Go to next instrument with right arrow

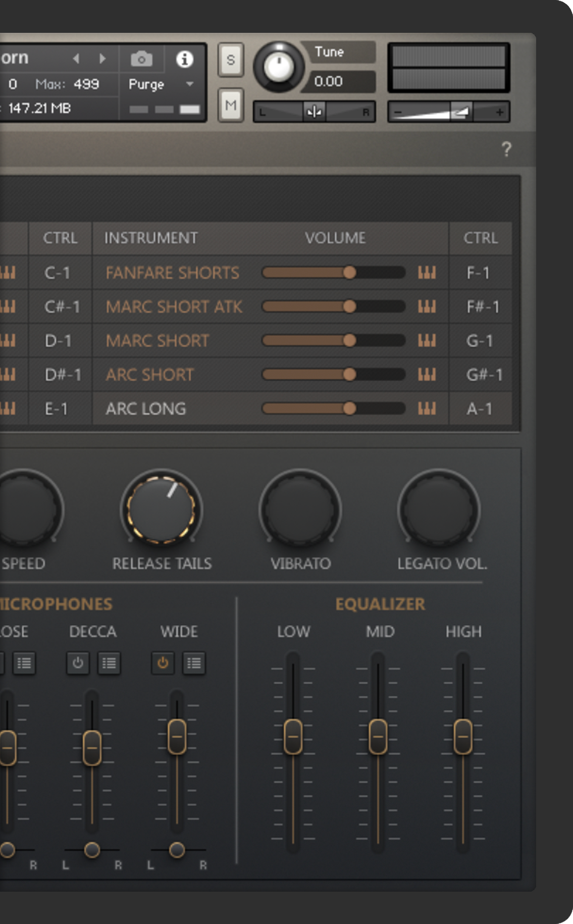(103, 59)
